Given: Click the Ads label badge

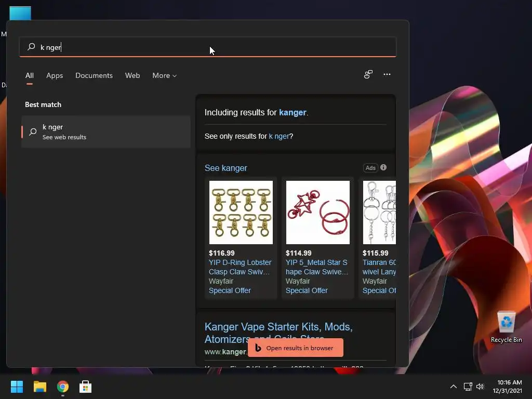Looking at the screenshot, I should tap(370, 168).
